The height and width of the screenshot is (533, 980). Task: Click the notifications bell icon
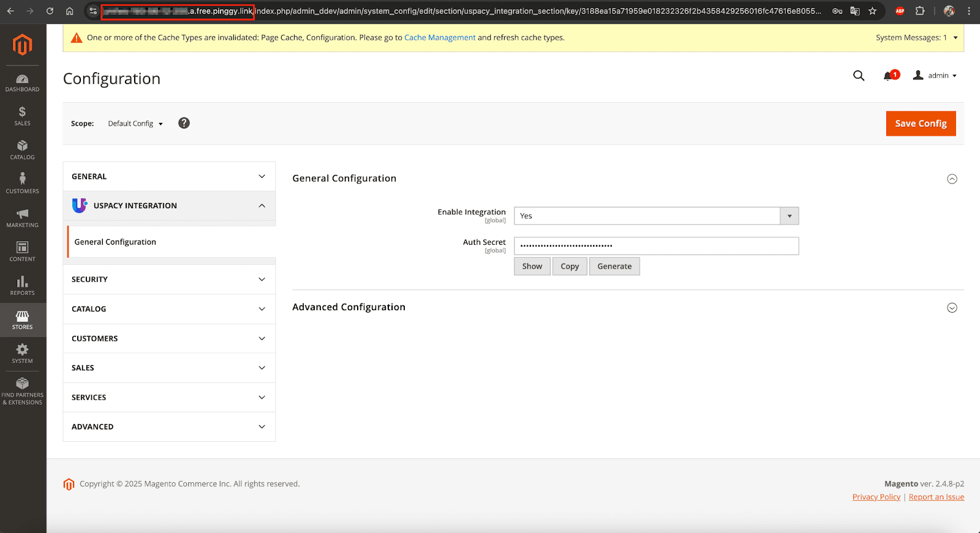[888, 76]
